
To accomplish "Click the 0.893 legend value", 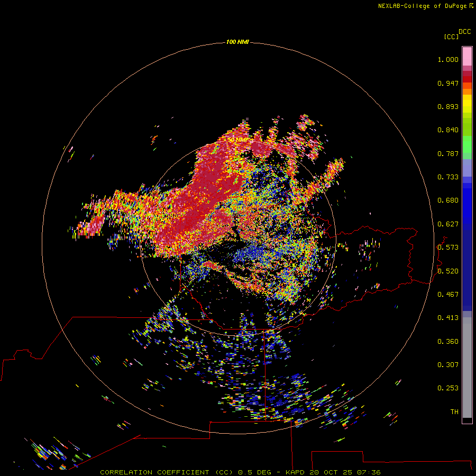I will tap(448, 106).
